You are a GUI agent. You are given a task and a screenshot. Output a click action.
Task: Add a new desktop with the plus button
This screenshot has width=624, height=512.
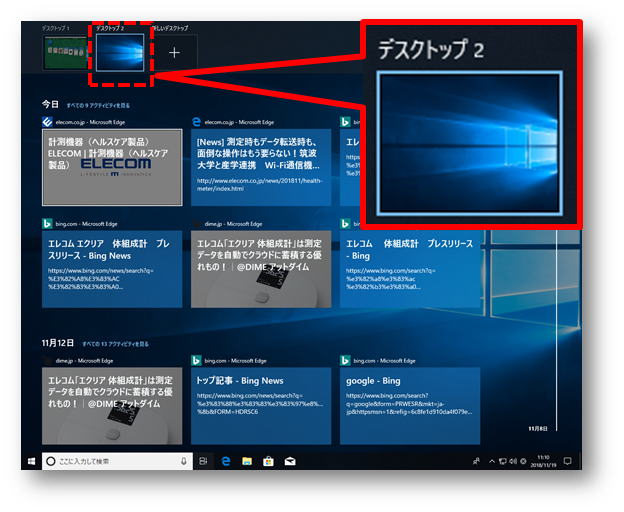(x=174, y=53)
